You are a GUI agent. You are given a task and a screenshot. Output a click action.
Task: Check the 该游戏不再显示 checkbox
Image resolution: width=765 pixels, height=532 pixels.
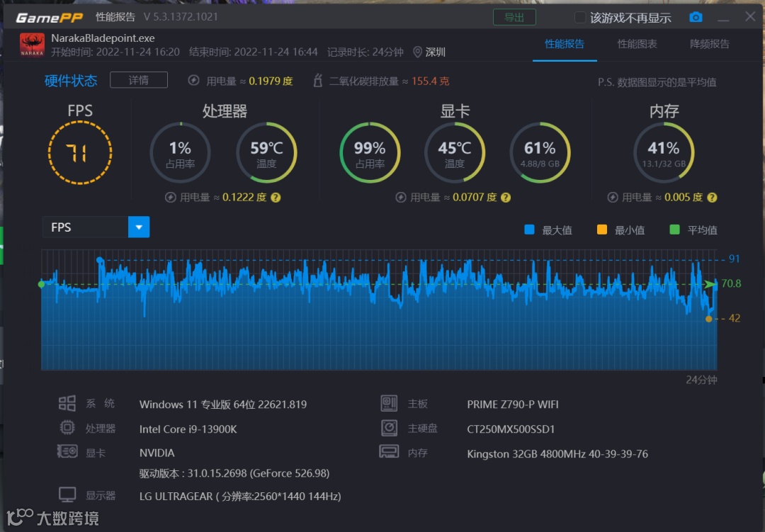coord(579,18)
